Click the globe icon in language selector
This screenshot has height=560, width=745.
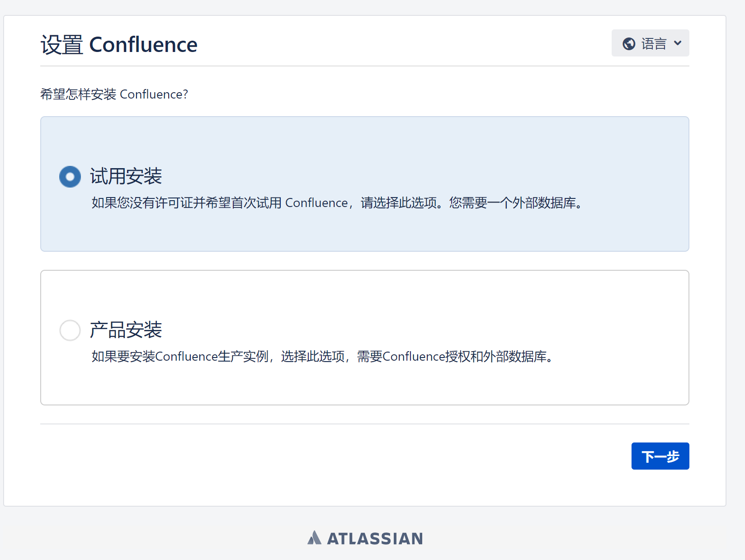click(x=629, y=43)
